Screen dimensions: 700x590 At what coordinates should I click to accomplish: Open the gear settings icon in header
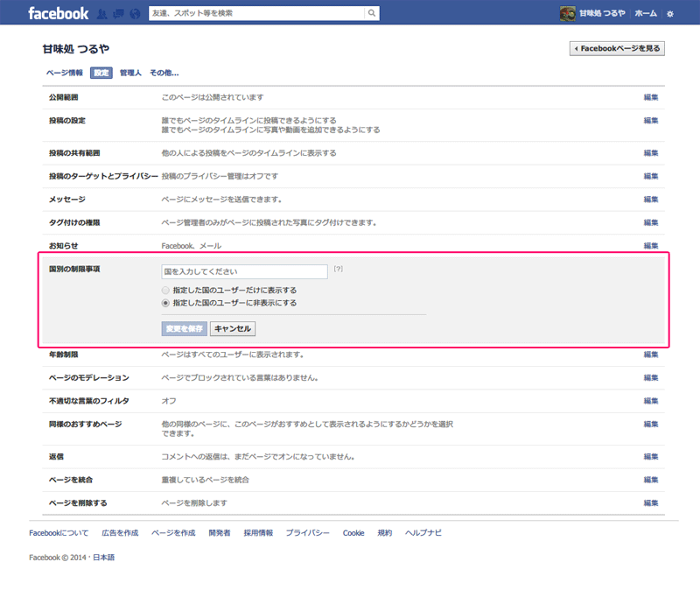click(x=670, y=14)
